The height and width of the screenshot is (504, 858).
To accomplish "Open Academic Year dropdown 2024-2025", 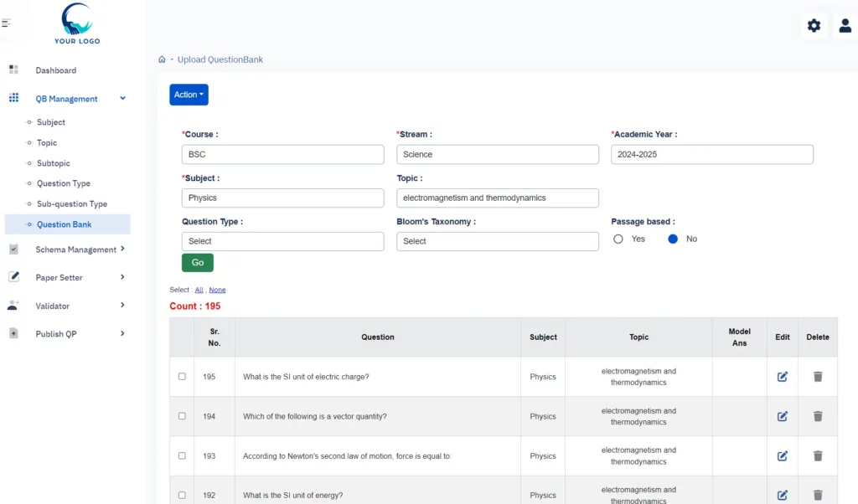I will 712,154.
